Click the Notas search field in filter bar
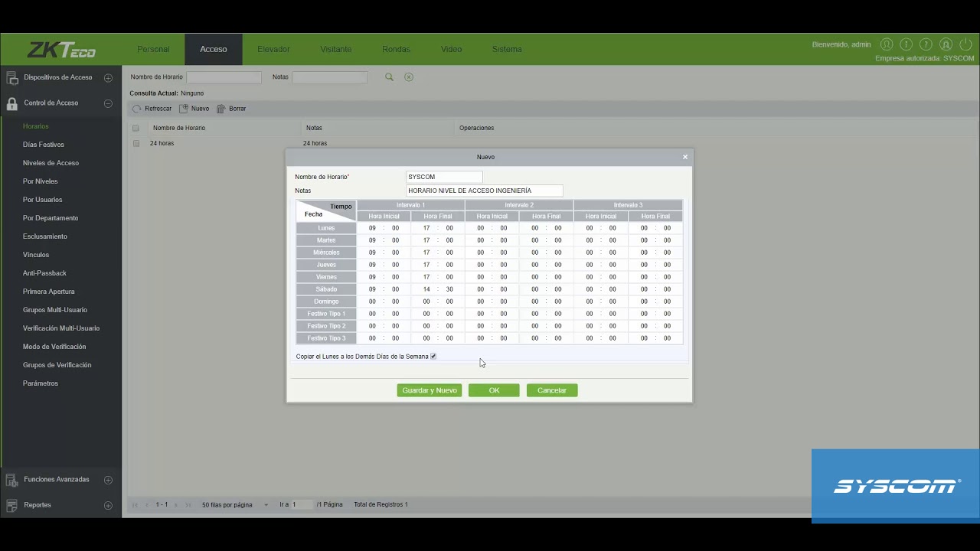 pos(329,77)
